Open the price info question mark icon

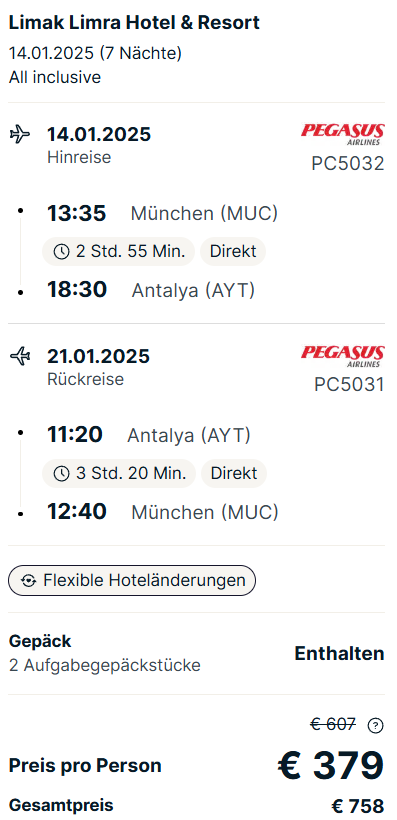pos(376,726)
